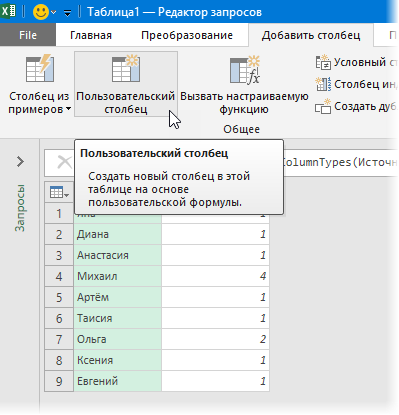Select row header number 6
This screenshot has width=399, height=415.
point(59,318)
